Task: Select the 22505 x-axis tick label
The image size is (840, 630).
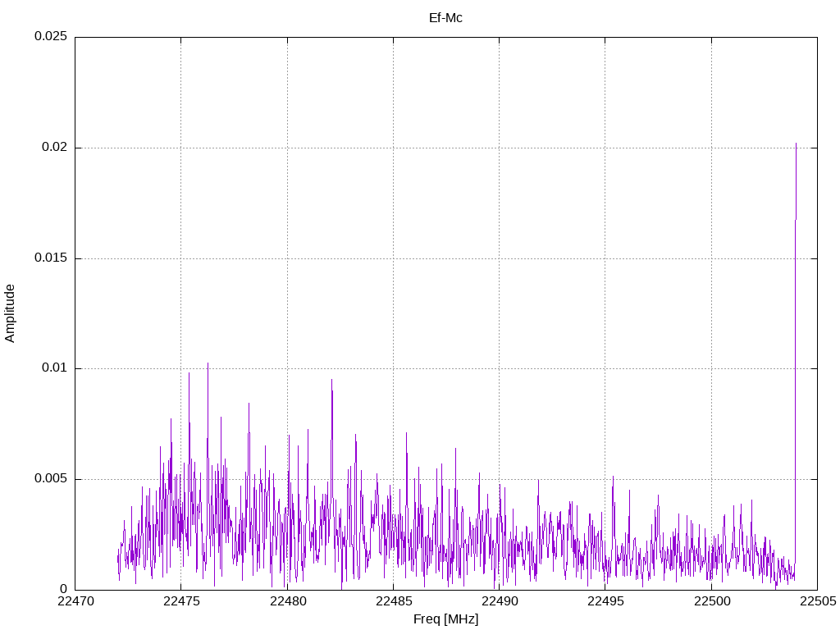Action: (817, 601)
